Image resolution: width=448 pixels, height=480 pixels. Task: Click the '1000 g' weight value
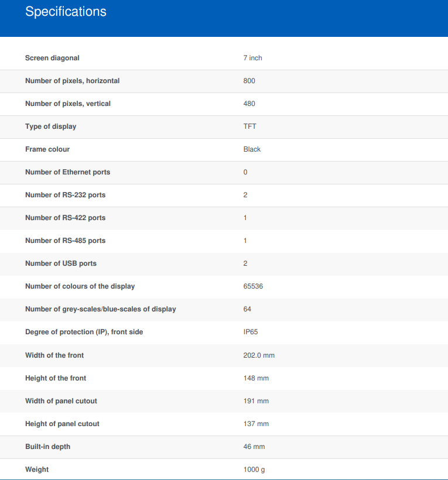(x=254, y=469)
